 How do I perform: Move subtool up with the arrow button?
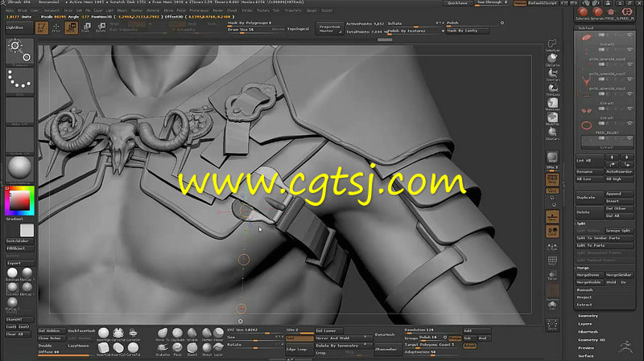(612, 157)
